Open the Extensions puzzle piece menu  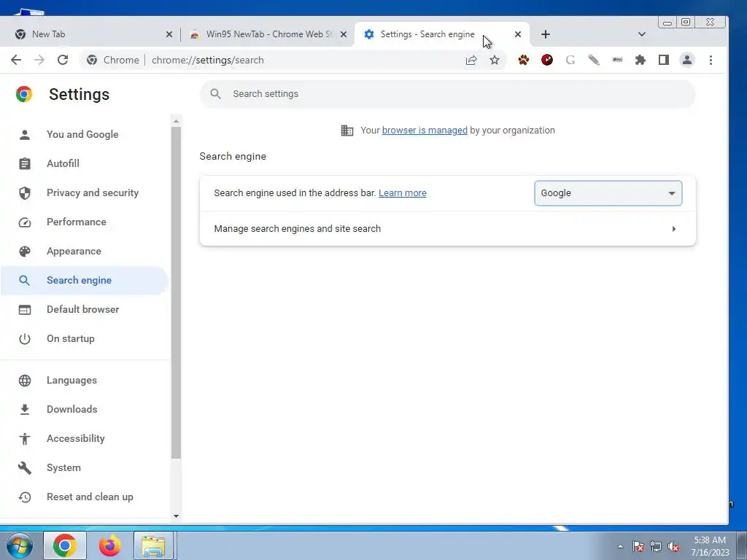click(x=640, y=60)
